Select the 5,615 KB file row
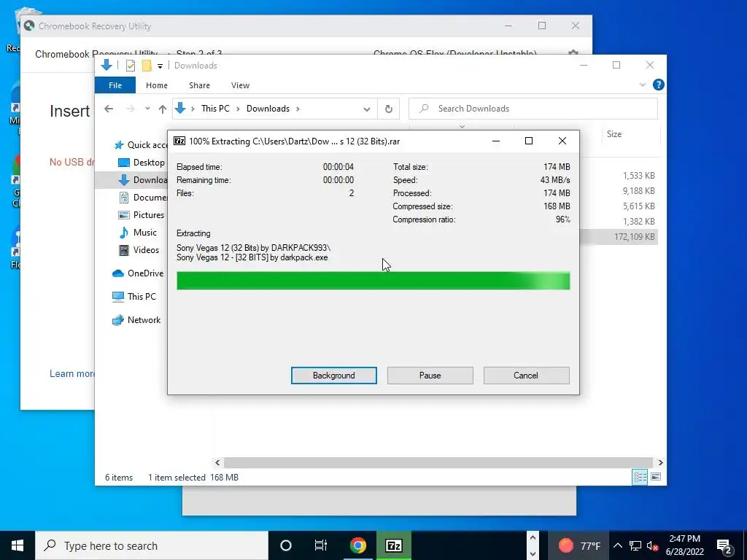This screenshot has height=560, width=747. (x=619, y=206)
